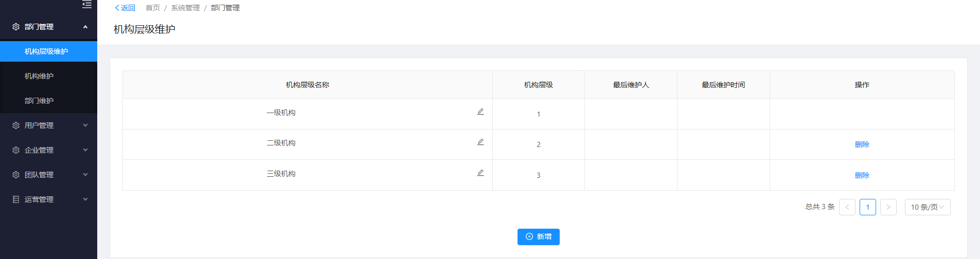Select 机构维护 in the sidebar

39,76
